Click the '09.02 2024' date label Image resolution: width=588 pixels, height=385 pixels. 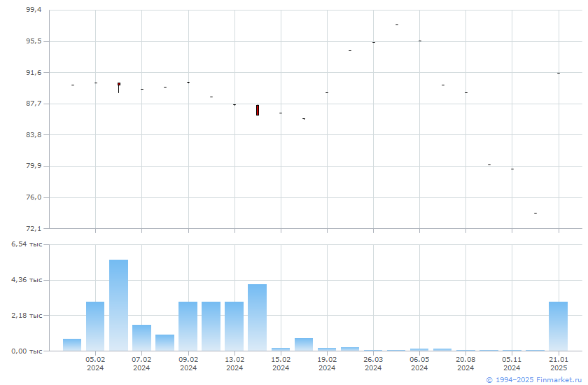pos(188,363)
